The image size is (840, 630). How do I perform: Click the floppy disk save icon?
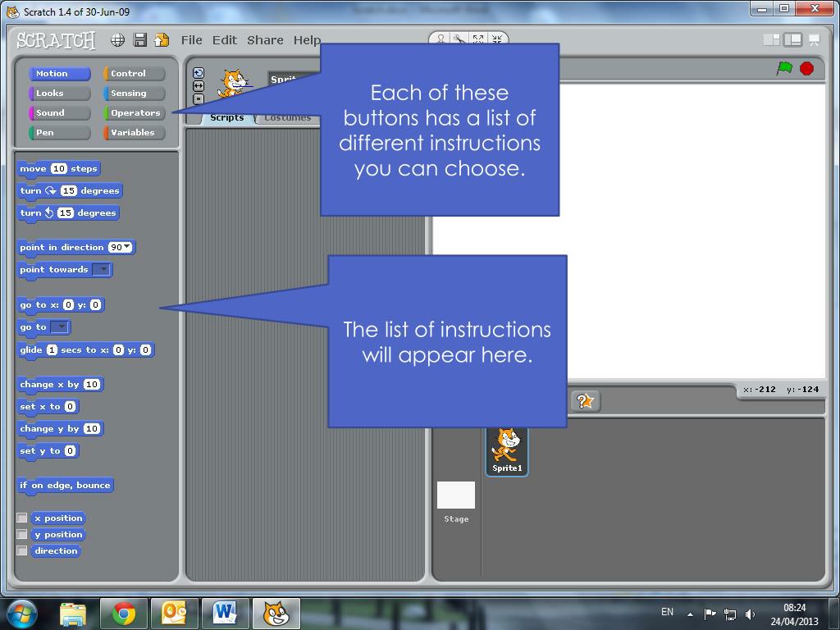click(x=139, y=40)
